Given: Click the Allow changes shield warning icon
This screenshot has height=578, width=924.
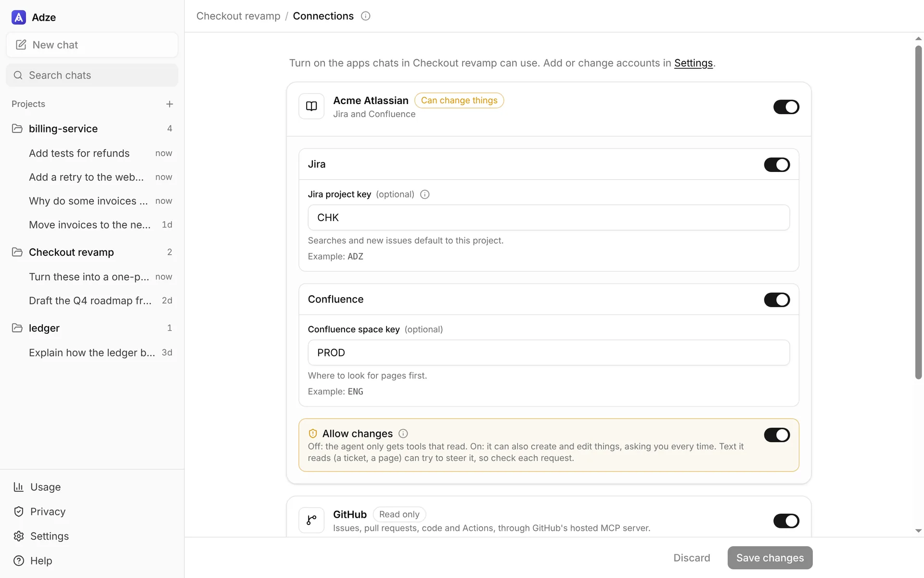Looking at the screenshot, I should click(313, 433).
